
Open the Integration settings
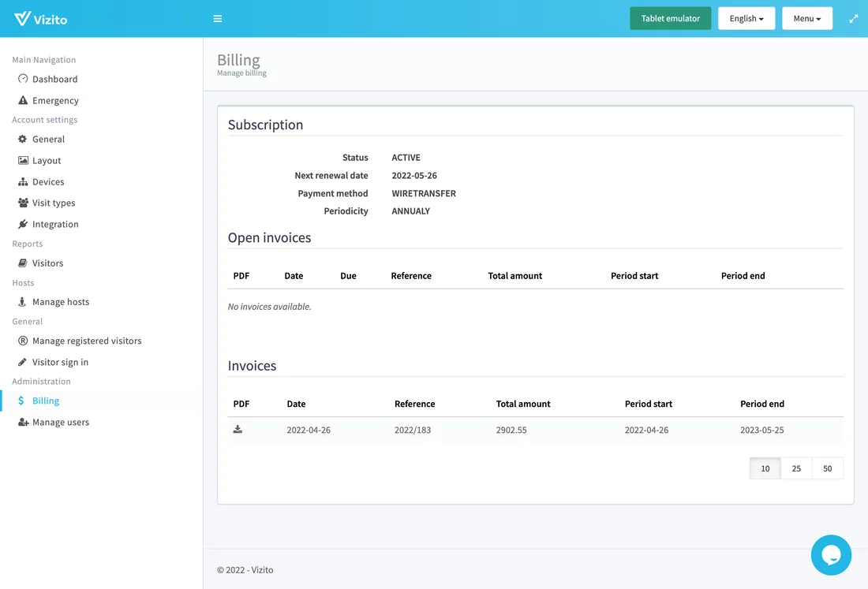click(54, 224)
